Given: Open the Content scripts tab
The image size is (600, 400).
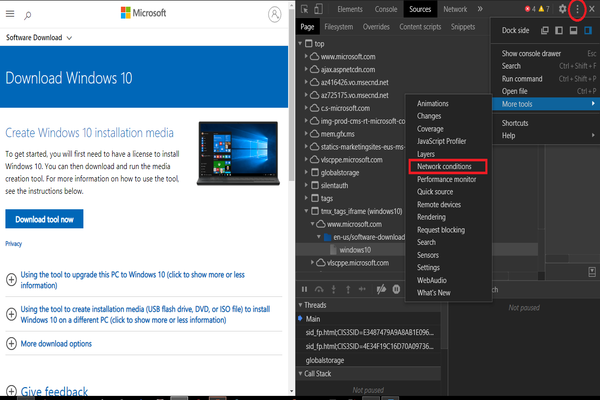Looking at the screenshot, I should (420, 27).
